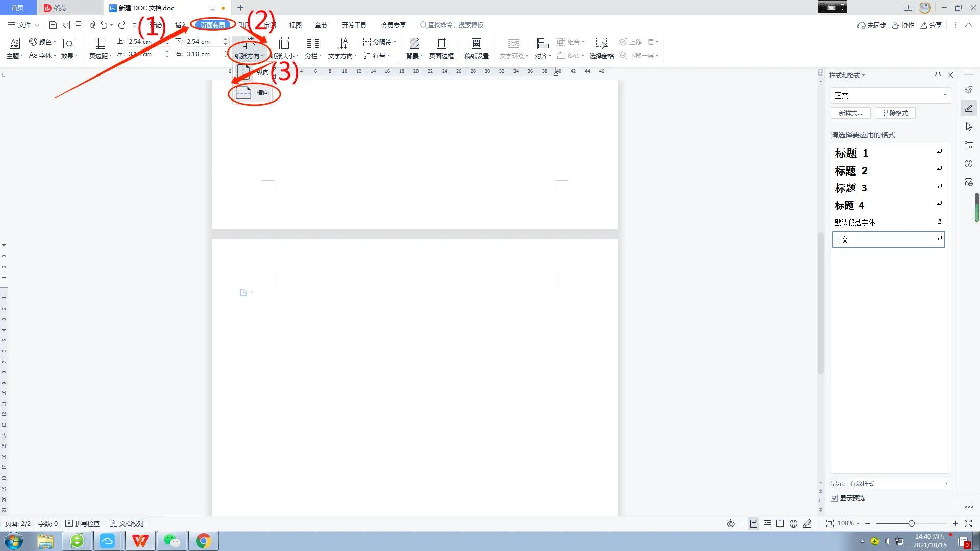Open 稿纸设置 manuscript paper settings
Viewport: 980px width, 551px height.
point(476,48)
